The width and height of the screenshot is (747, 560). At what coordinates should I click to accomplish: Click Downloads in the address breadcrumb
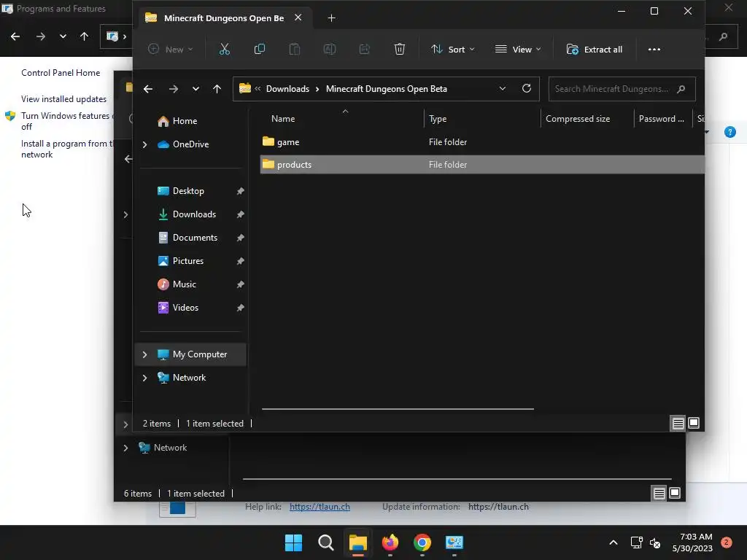pos(287,88)
